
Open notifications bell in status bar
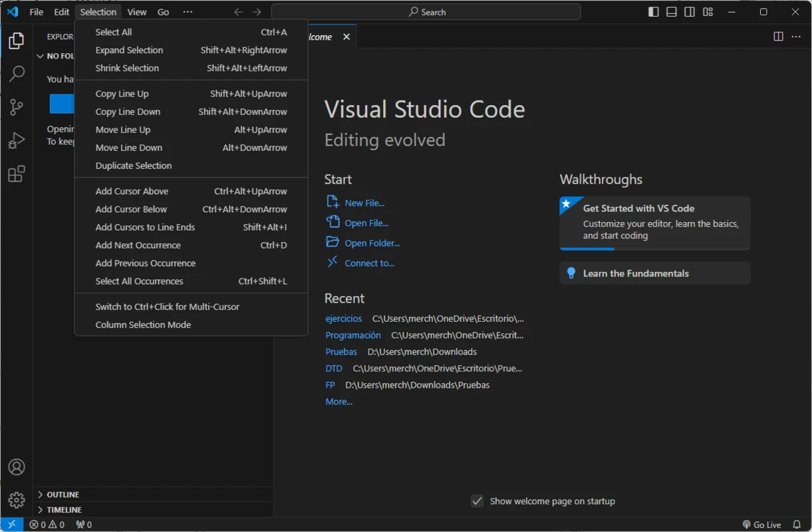tap(797, 525)
